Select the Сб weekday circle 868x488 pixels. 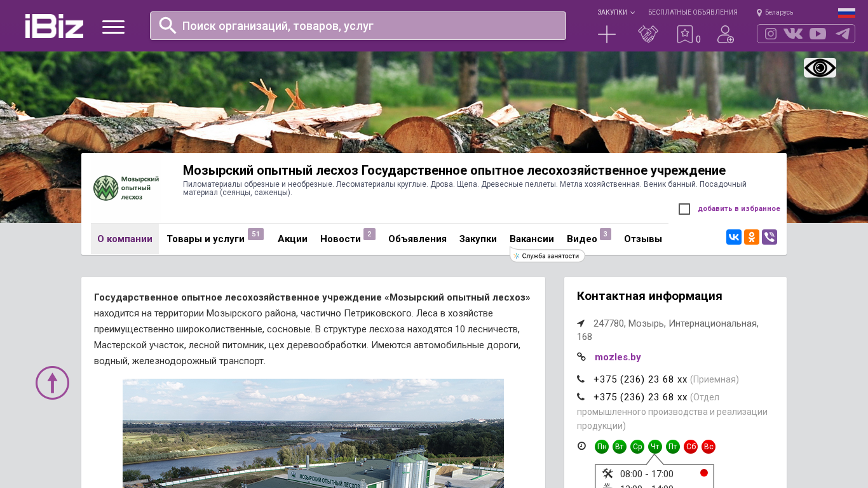(691, 447)
